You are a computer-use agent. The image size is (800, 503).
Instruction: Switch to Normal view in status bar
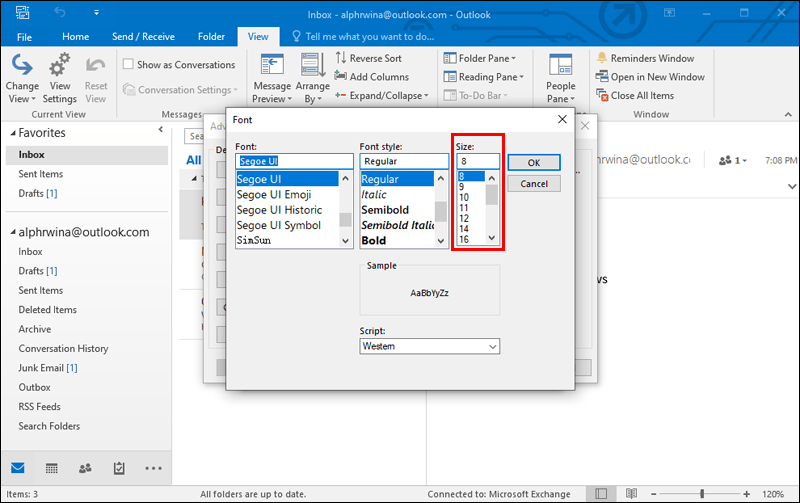pyautogui.click(x=601, y=493)
